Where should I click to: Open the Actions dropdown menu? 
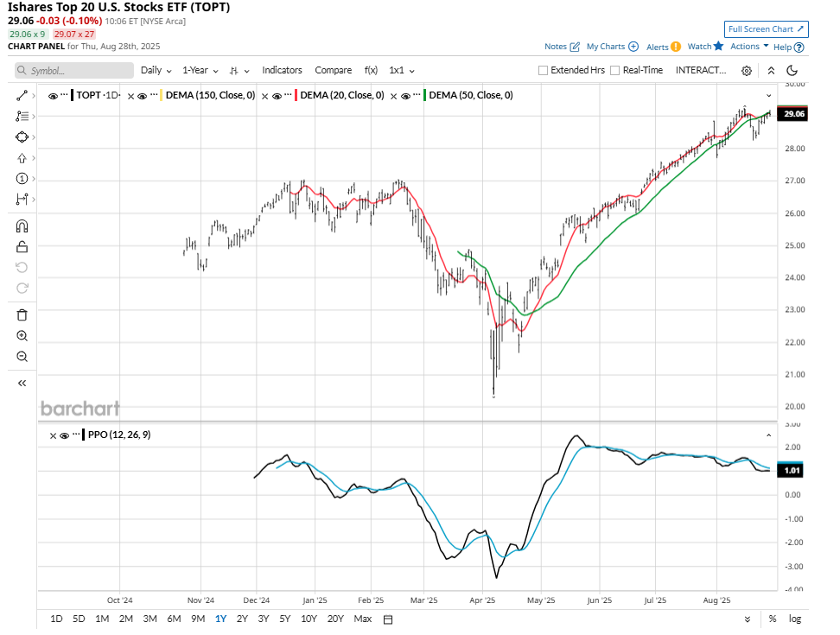pyautogui.click(x=749, y=46)
